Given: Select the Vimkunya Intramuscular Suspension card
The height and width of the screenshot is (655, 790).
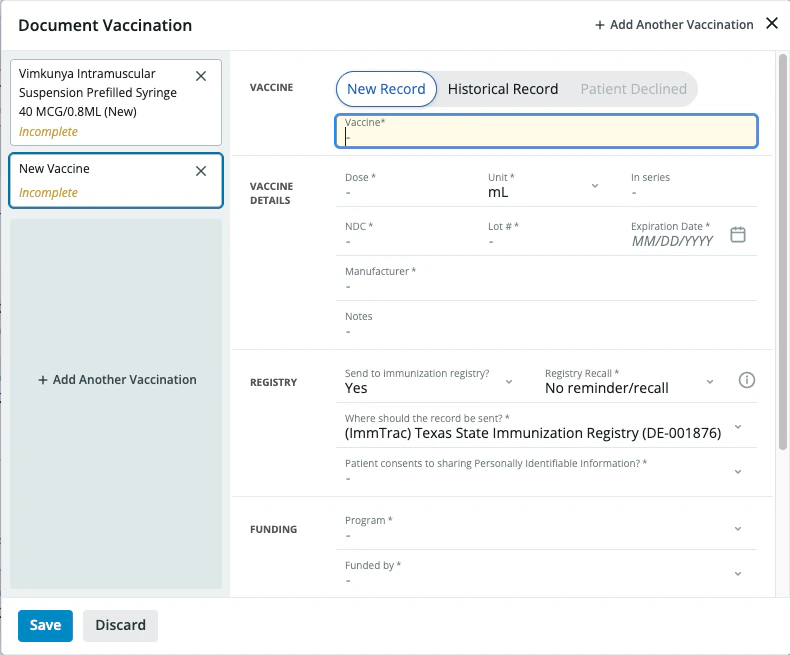Looking at the screenshot, I should point(116,102).
